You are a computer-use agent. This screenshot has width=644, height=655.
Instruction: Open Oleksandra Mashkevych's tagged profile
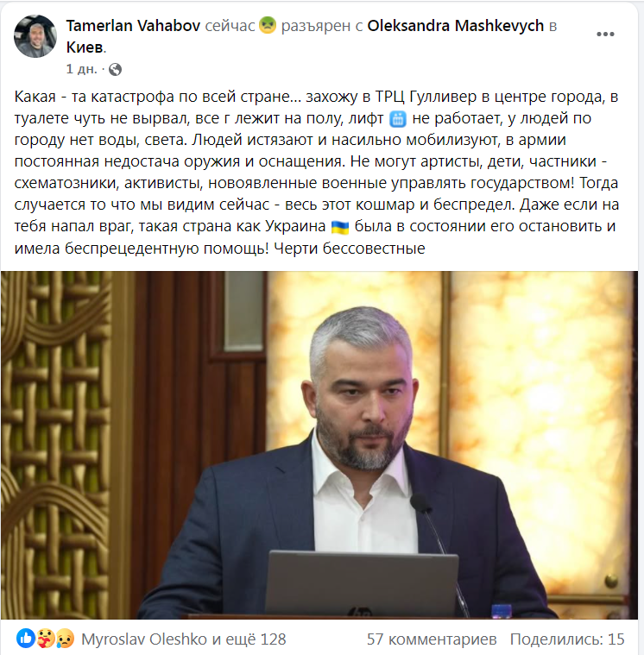click(x=456, y=26)
